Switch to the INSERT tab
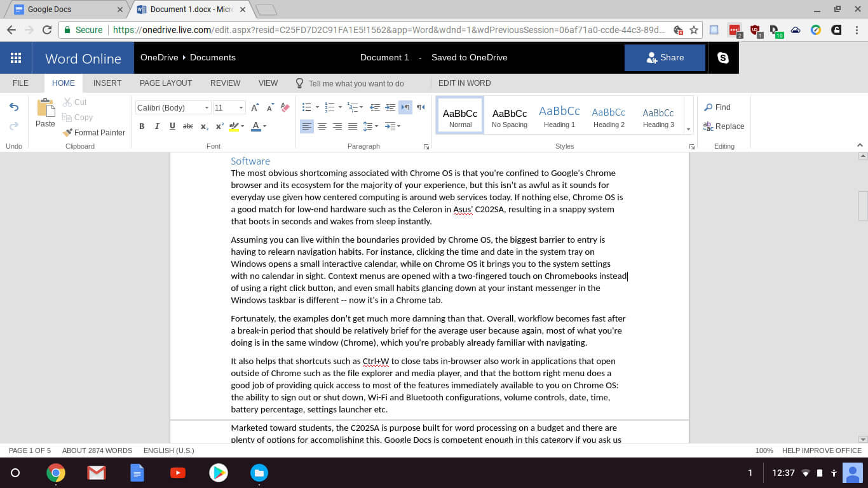Viewport: 868px width, 488px height. [x=107, y=83]
